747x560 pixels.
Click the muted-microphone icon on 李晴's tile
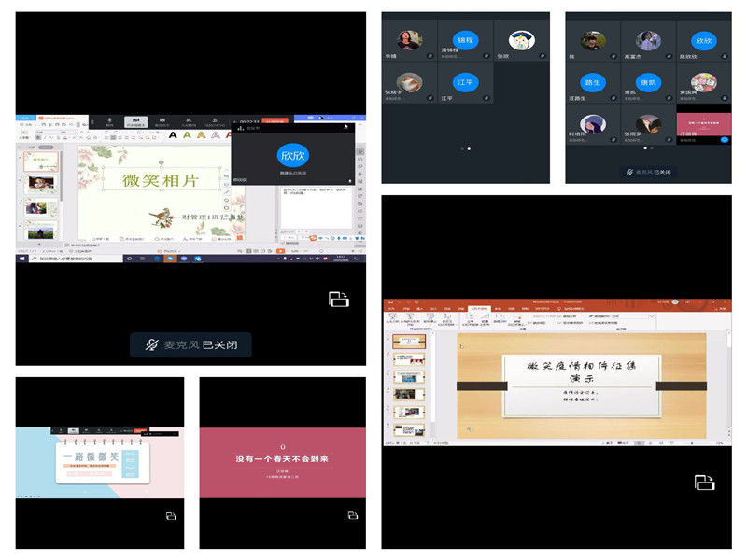[x=428, y=58]
